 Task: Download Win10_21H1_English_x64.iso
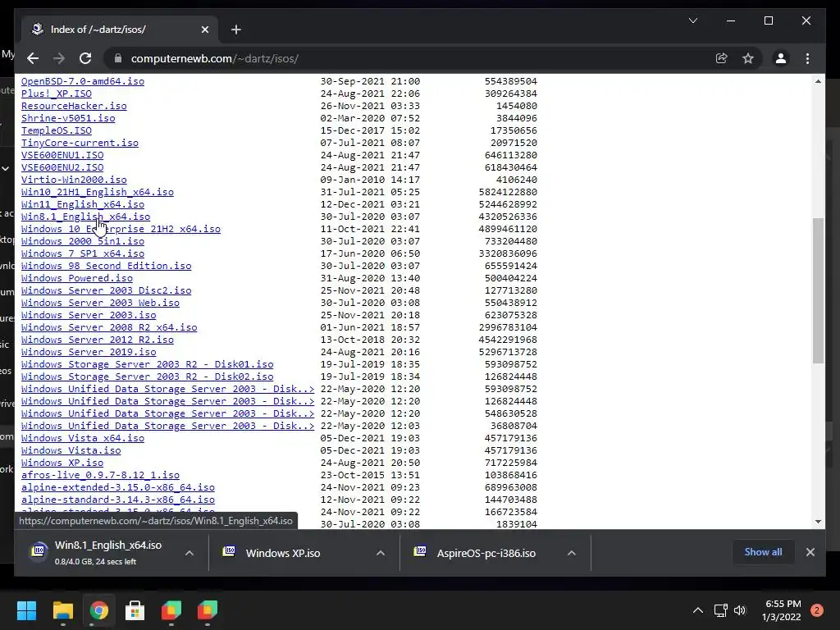pos(98,192)
